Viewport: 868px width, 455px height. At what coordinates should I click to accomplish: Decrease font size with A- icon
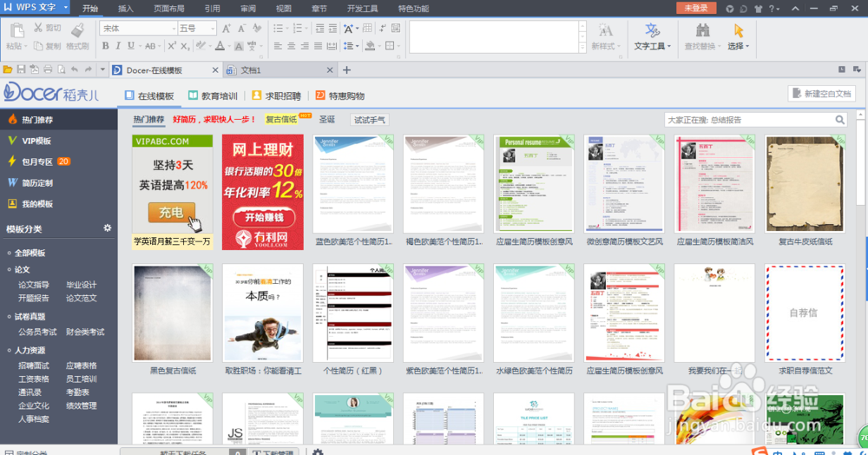tap(241, 29)
